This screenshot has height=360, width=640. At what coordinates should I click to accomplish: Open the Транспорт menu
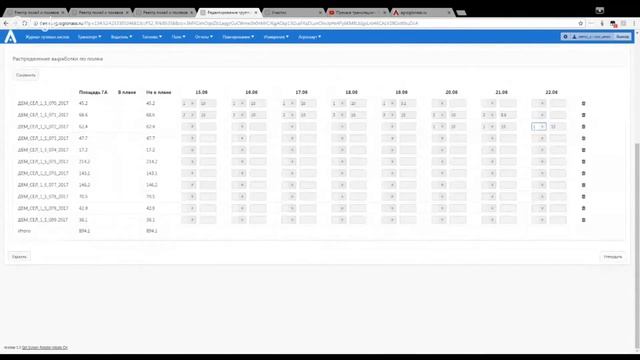tap(89, 37)
